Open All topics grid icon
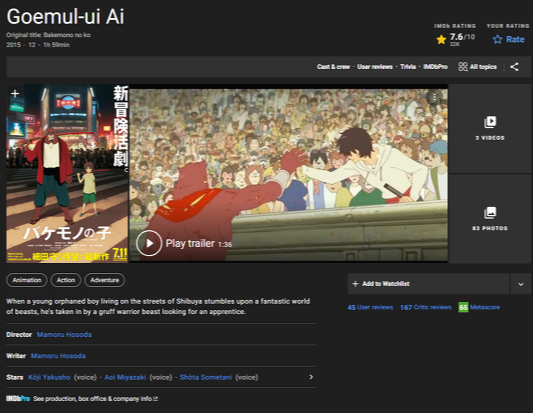This screenshot has height=413, width=533. point(463,67)
